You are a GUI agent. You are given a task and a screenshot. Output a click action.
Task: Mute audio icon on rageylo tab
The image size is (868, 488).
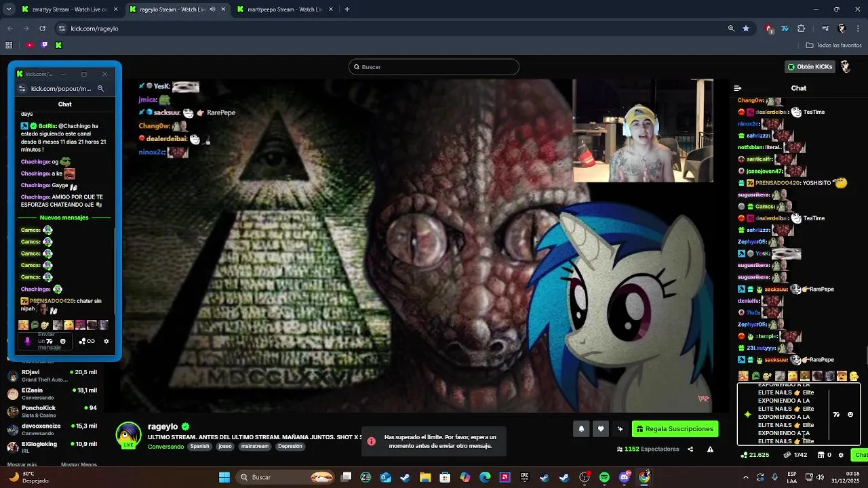(x=213, y=9)
